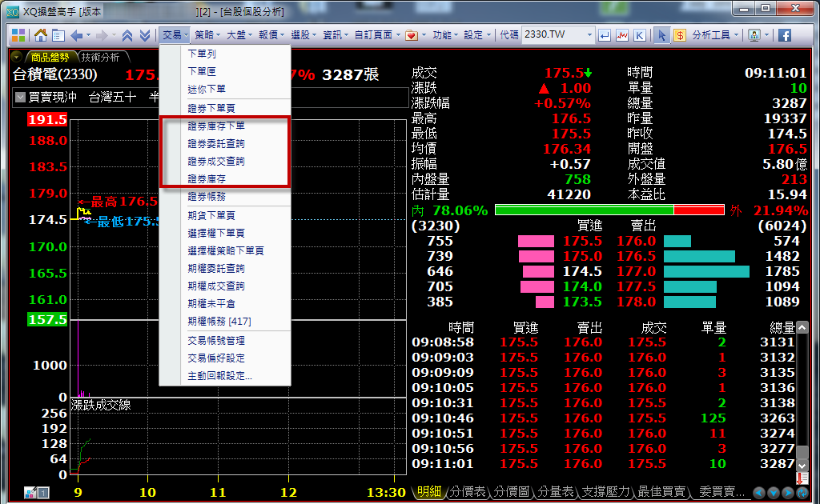Click the chart settings icon at bottom left
The height and width of the screenshot is (504, 820).
(x=30, y=492)
